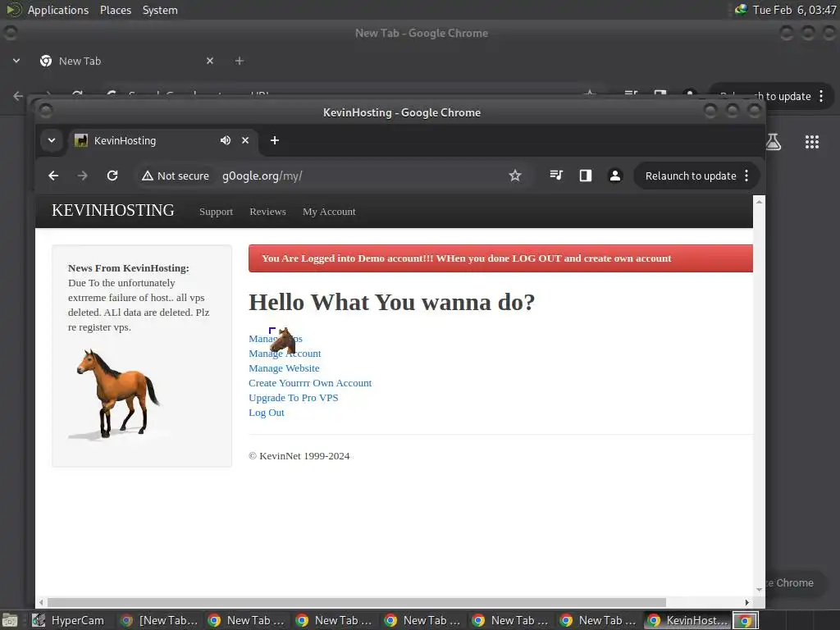The image size is (840, 630).
Task: Switch to [New Tab... taskbar entry
Action: coord(159,620)
